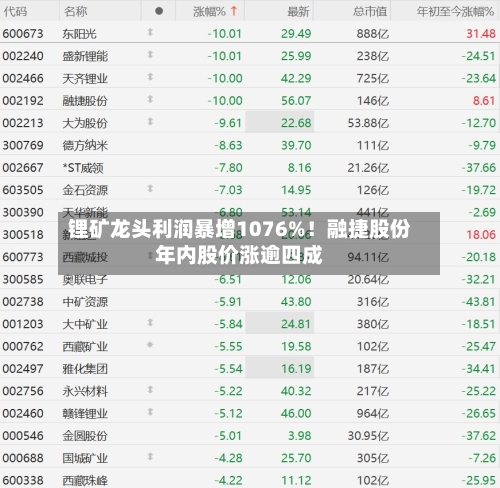Click the -4.28 change value
This screenshot has height=488, width=500.
click(228, 458)
